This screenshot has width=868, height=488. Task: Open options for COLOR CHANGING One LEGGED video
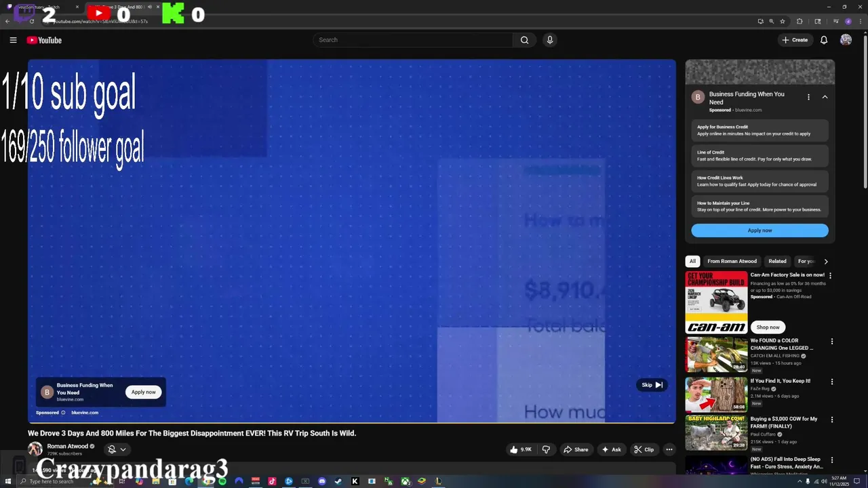click(x=832, y=342)
